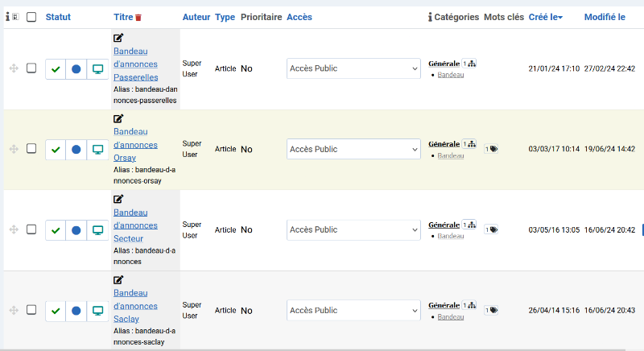Open Accès Public dropdown in Passerelles row
The width and height of the screenshot is (644, 351).
point(353,68)
